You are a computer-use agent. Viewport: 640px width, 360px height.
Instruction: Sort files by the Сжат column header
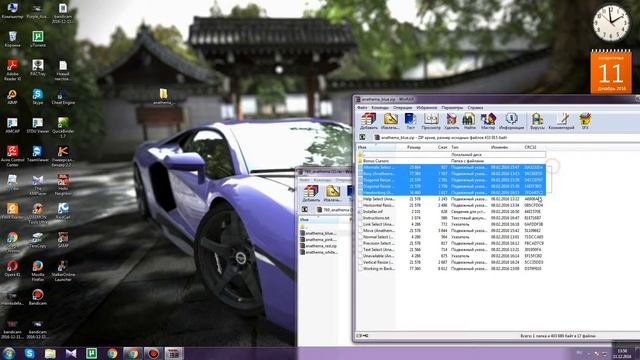click(x=436, y=147)
